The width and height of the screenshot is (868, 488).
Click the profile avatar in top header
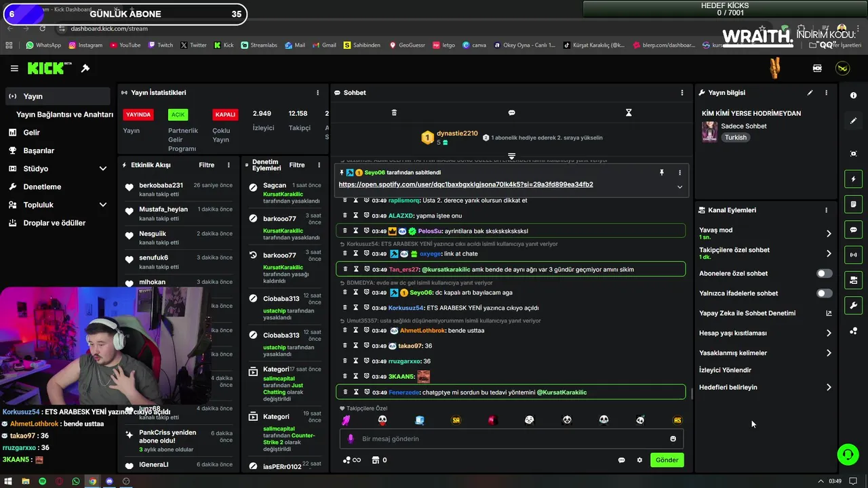842,68
